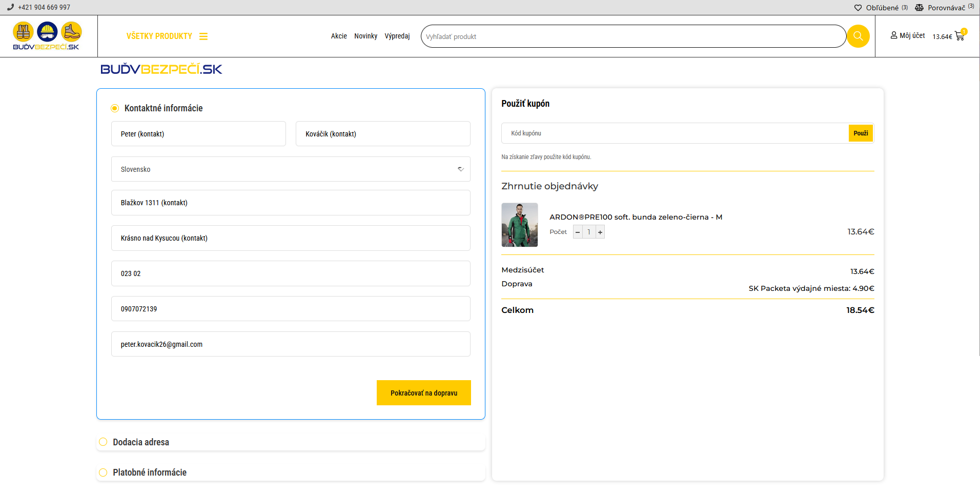Open the shopping cart icon
980x492 pixels.
pyautogui.click(x=959, y=36)
